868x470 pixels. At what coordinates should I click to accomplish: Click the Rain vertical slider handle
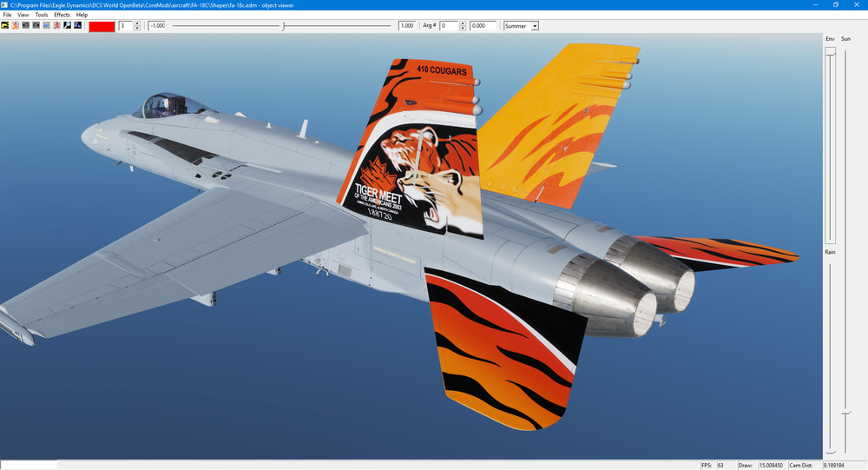click(830, 453)
